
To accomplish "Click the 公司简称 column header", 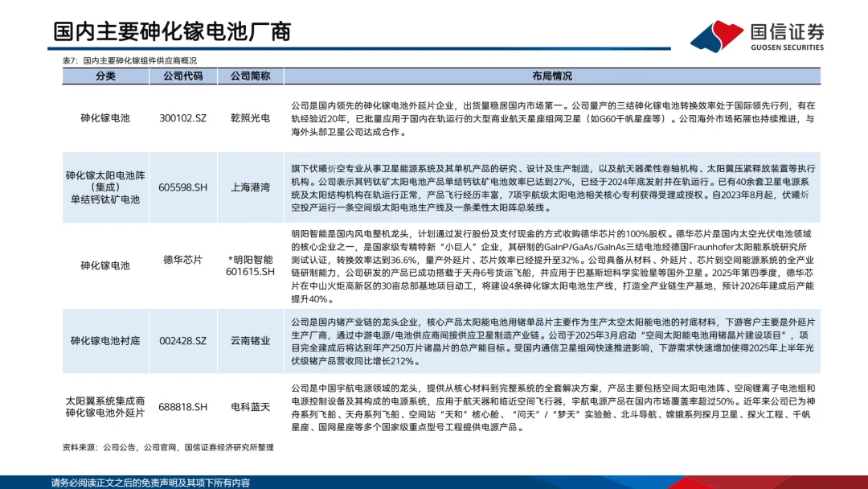I will click(x=250, y=76).
